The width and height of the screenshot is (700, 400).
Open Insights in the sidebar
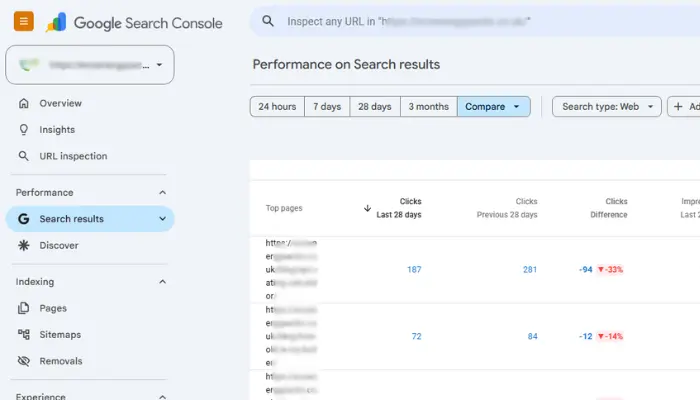coord(57,129)
